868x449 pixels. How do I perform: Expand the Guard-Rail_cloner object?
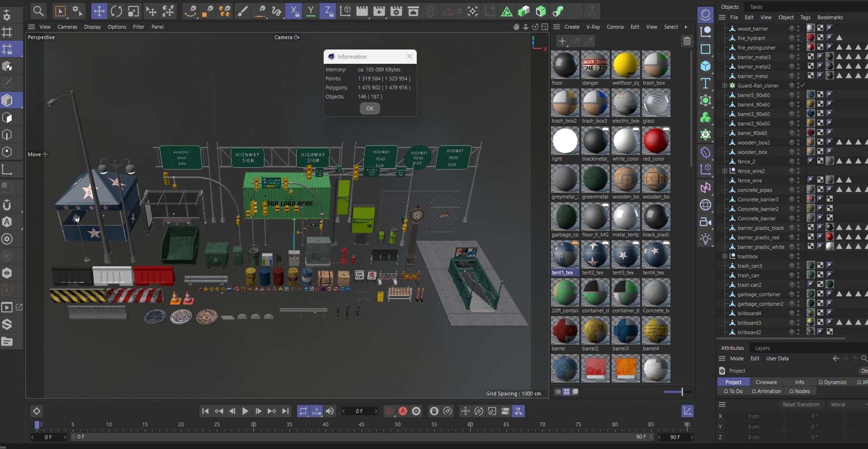point(725,85)
